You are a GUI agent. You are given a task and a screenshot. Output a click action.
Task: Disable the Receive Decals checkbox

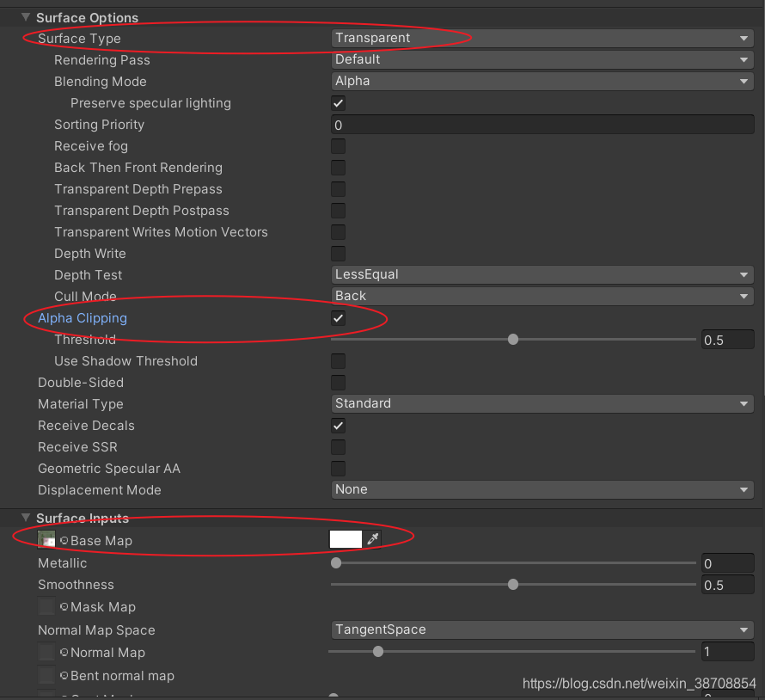[x=338, y=425]
